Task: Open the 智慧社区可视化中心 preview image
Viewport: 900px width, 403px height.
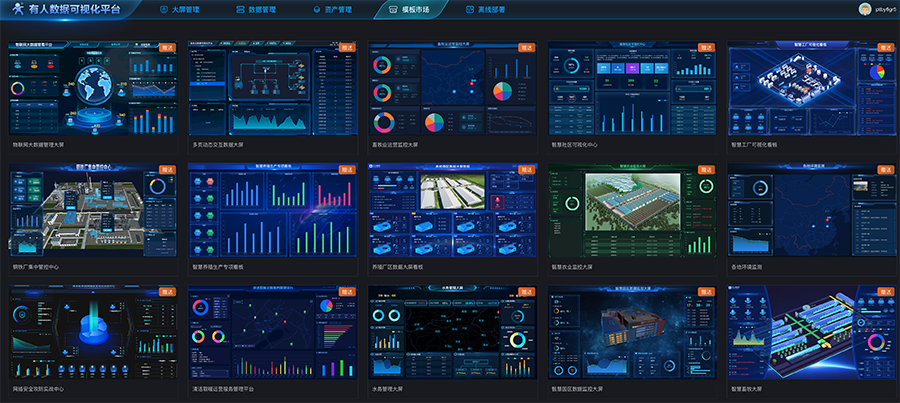Action: click(x=632, y=88)
